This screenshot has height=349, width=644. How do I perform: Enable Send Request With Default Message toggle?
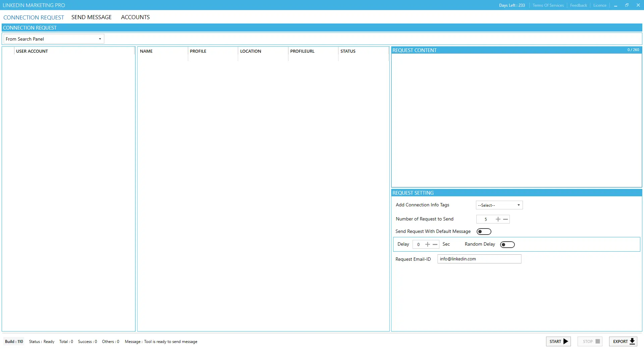click(x=484, y=232)
